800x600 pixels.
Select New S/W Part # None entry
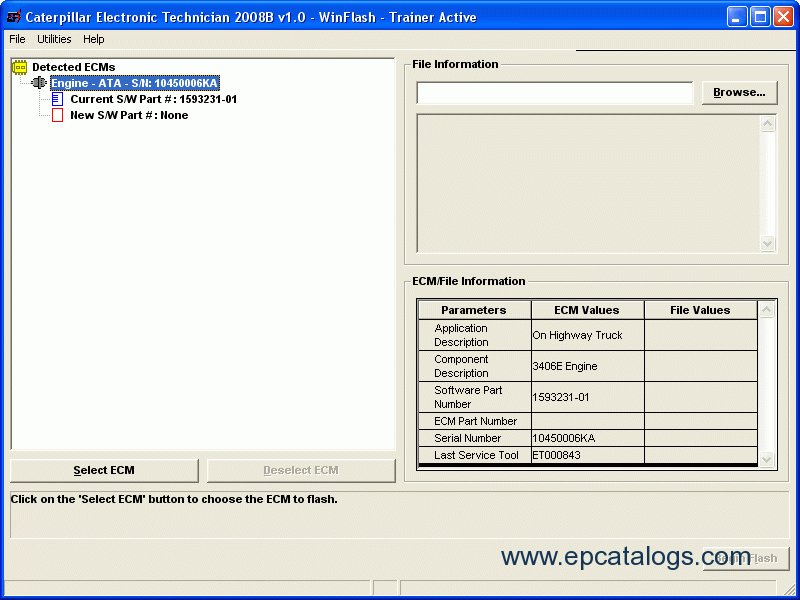click(128, 115)
